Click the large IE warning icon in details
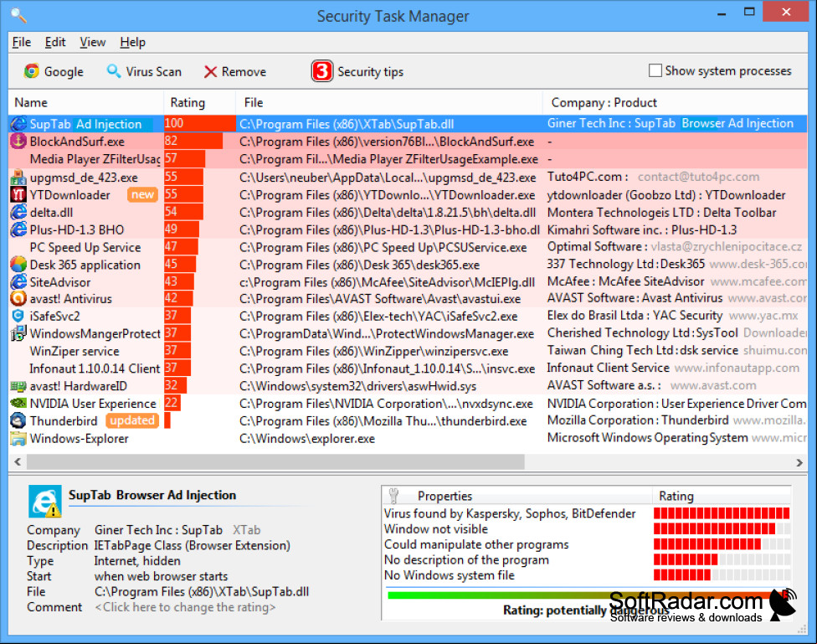 pyautogui.click(x=45, y=501)
